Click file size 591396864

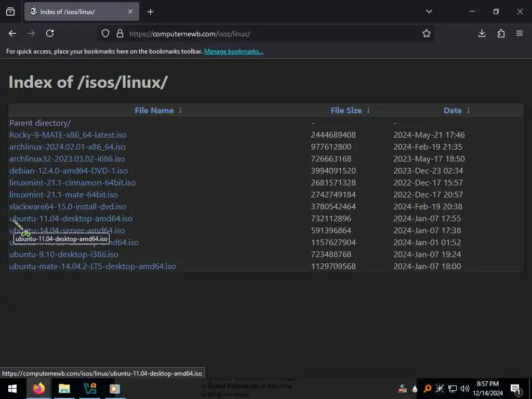[331, 230]
